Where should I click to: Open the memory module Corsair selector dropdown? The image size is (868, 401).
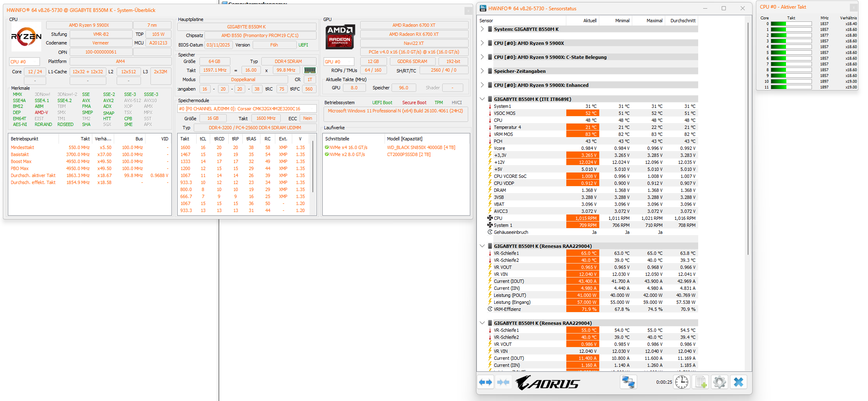pyautogui.click(x=247, y=109)
